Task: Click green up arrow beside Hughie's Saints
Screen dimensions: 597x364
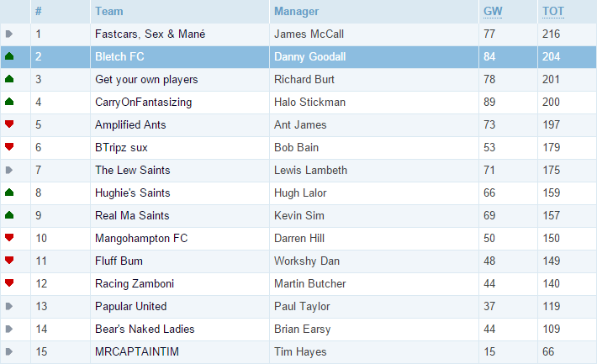Action: [9, 193]
